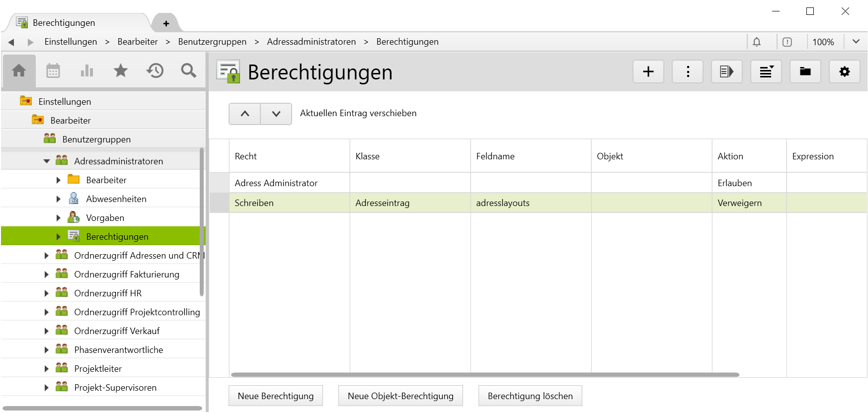This screenshot has height=413, width=868.
Task: Open a new tab with plus
Action: [166, 23]
